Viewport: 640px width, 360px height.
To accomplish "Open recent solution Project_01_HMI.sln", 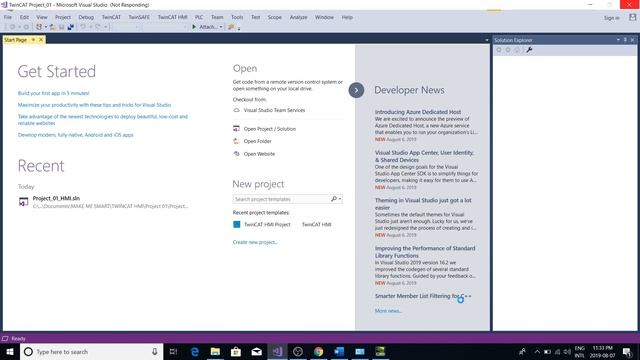I will click(x=56, y=198).
